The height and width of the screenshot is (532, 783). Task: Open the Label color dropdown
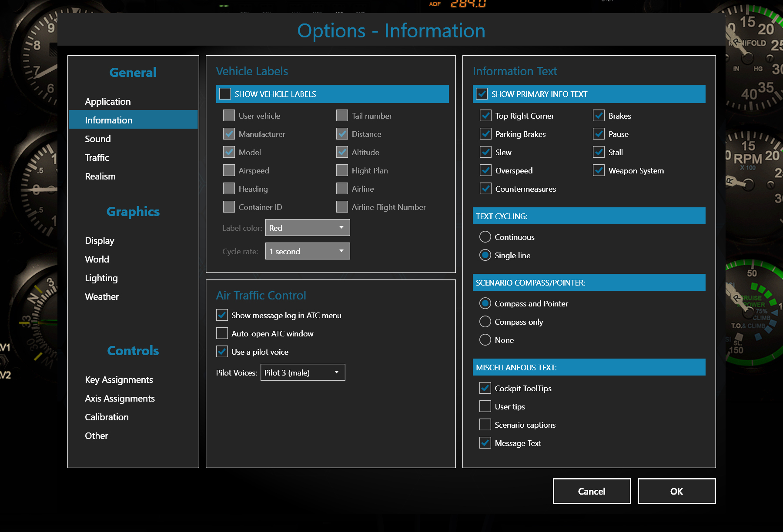308,228
